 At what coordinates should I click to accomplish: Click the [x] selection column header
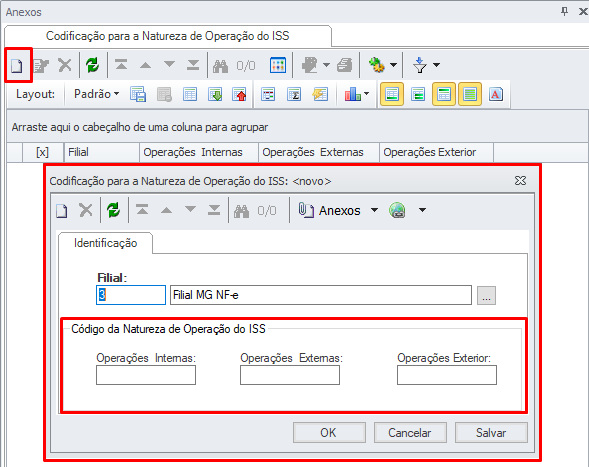coord(42,152)
